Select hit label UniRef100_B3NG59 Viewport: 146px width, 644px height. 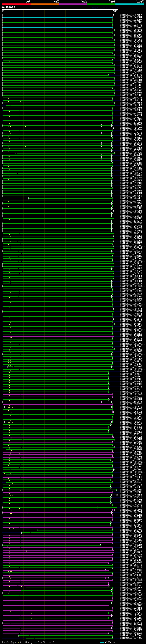point(131,349)
